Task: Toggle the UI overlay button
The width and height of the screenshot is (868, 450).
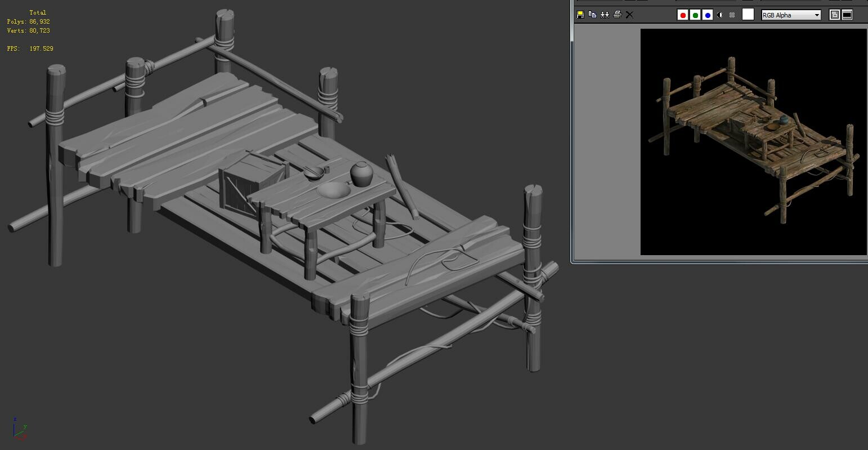Action: (x=835, y=15)
